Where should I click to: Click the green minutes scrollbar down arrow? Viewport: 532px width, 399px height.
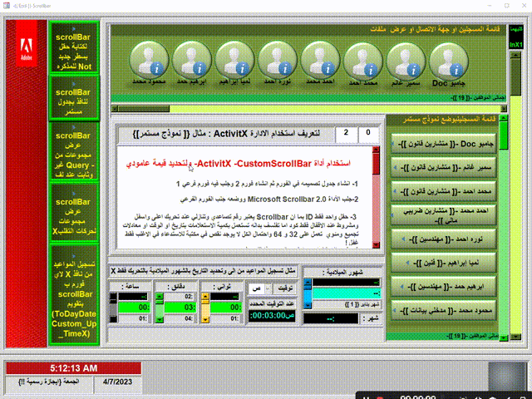(159, 319)
